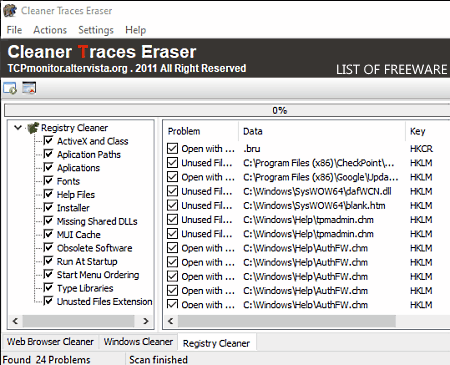Viewport: 450px width, 365px height.
Task: Sort by the Problem column header
Action: (184, 131)
